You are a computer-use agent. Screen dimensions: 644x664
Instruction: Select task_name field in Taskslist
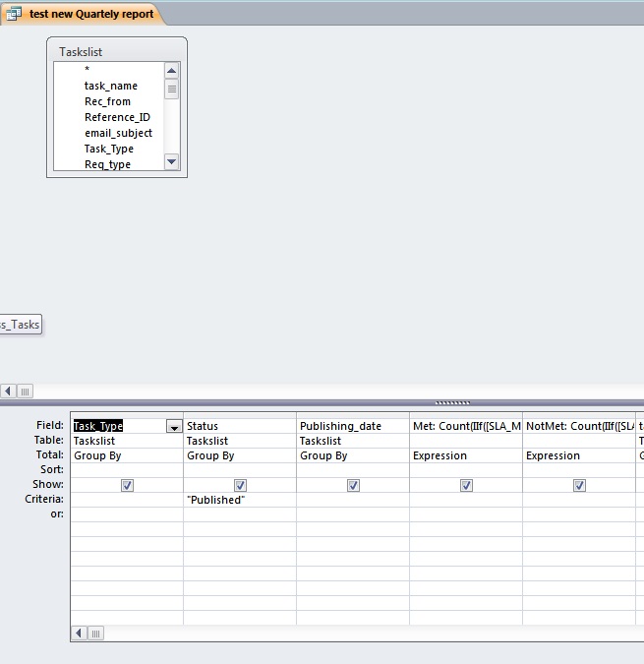coord(111,86)
